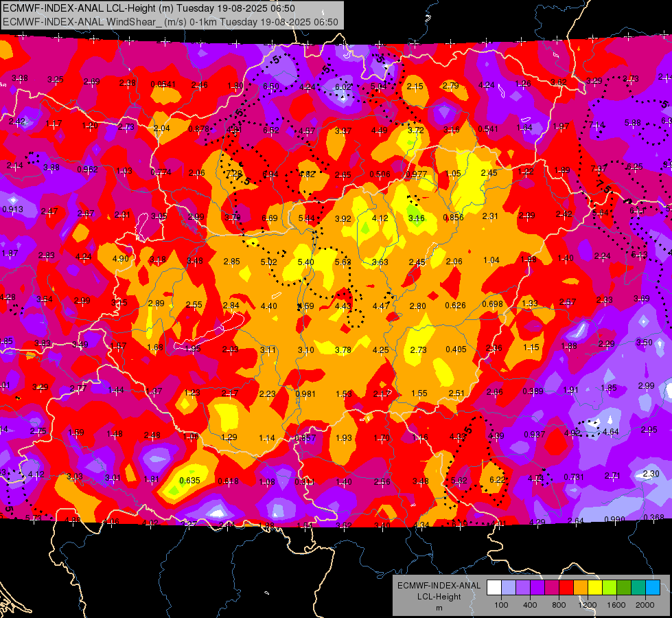Screen dimensions: 672x618
Task: Click the legend tick label 1200
Action: click(x=587, y=605)
